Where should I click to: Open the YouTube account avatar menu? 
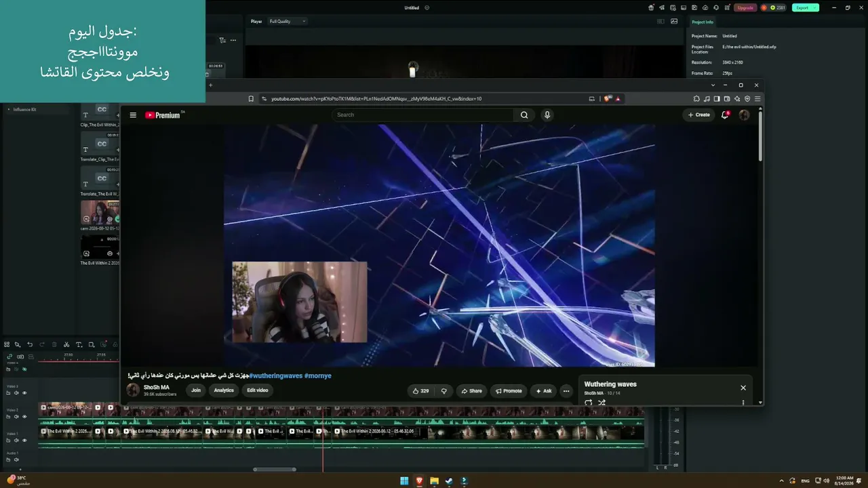coord(744,115)
